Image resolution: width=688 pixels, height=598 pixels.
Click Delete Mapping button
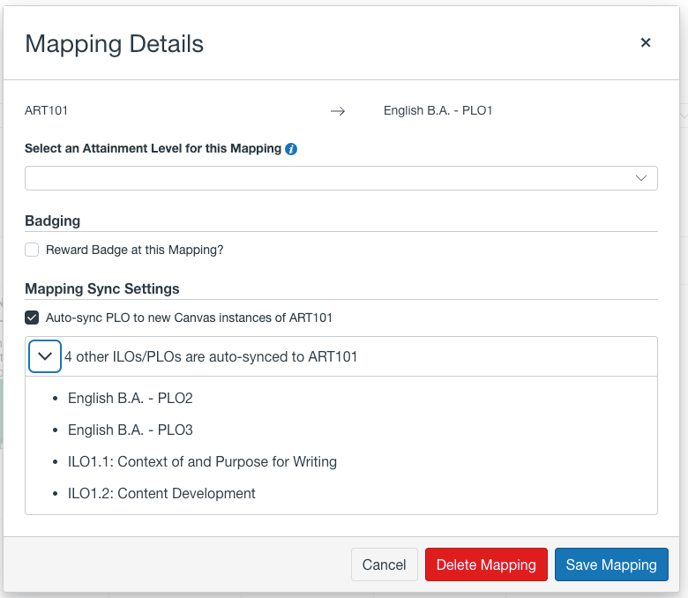486,564
